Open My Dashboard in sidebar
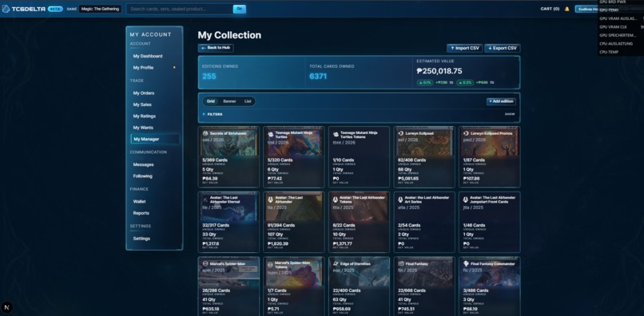This screenshot has height=316, width=644. (x=148, y=56)
